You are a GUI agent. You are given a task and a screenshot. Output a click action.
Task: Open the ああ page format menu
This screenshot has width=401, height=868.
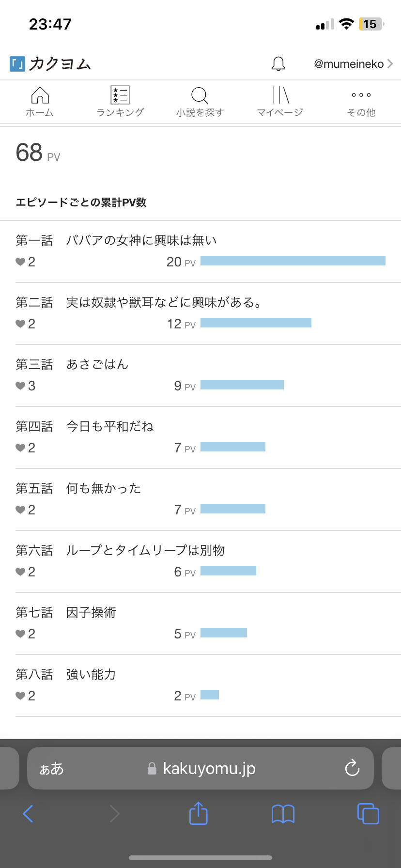click(51, 768)
